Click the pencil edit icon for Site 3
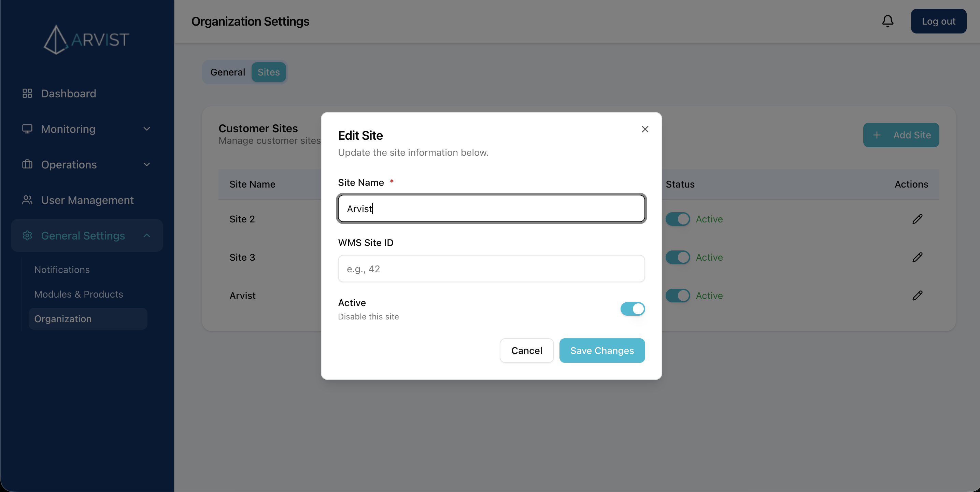Image resolution: width=980 pixels, height=492 pixels. [917, 257]
